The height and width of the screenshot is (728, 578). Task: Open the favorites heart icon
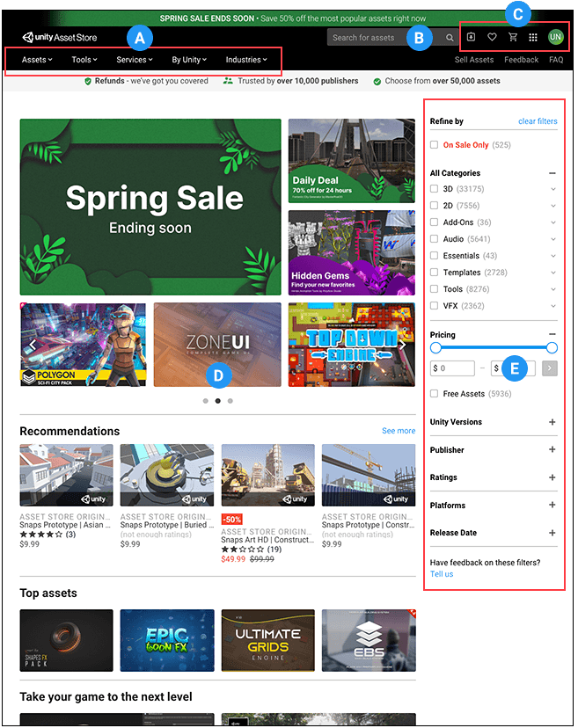coord(492,38)
